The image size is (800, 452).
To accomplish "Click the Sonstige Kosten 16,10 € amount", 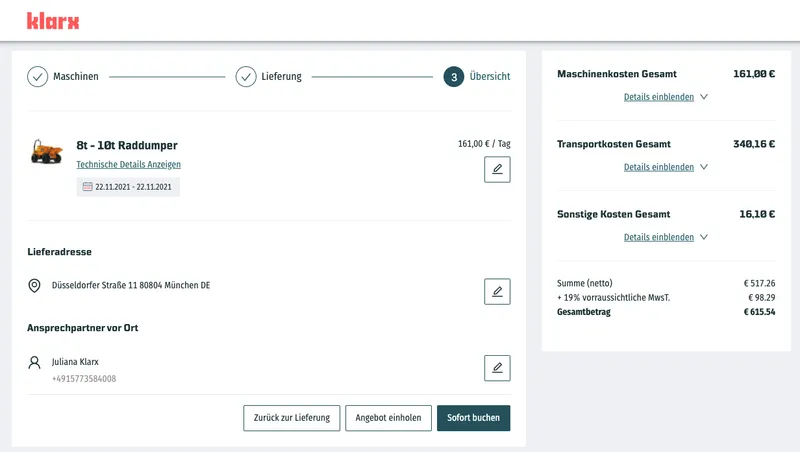I will pos(757,214).
